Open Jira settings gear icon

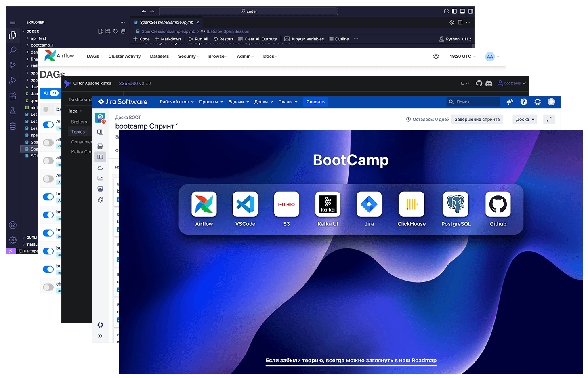click(x=538, y=102)
